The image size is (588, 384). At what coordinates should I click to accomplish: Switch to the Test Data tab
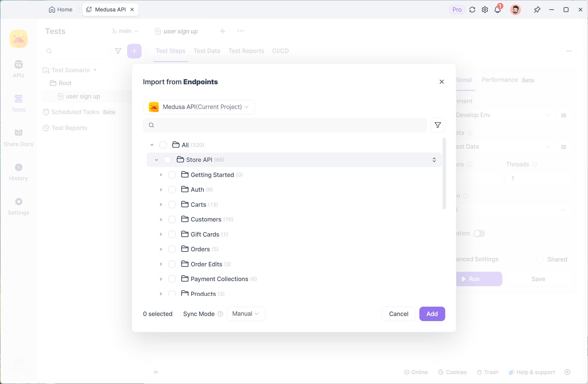click(207, 51)
